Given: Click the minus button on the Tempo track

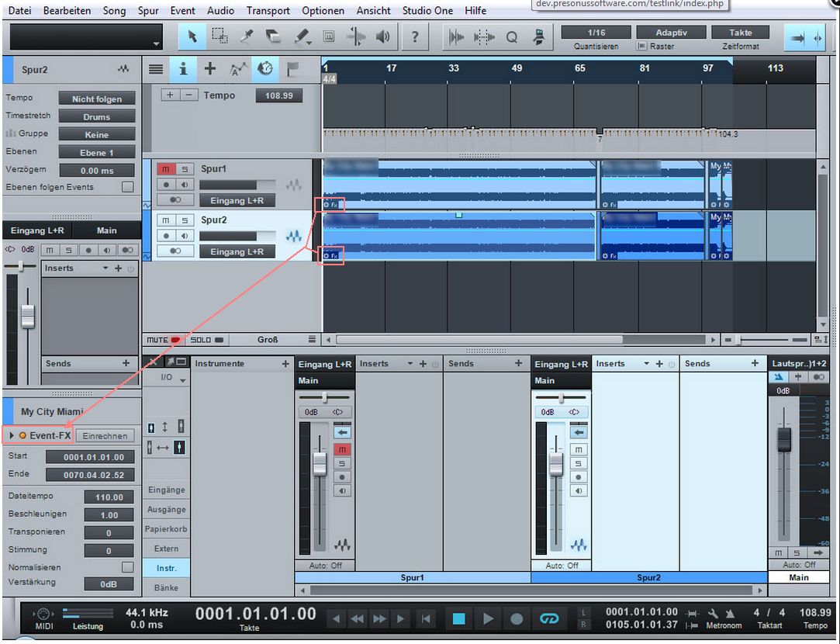Looking at the screenshot, I should (x=188, y=95).
